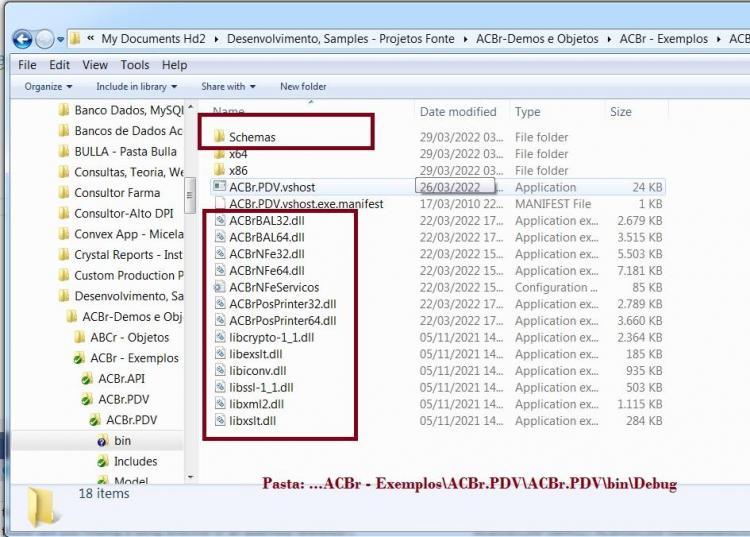Select the ACBr.PDV.vshost application icon

coord(219,186)
